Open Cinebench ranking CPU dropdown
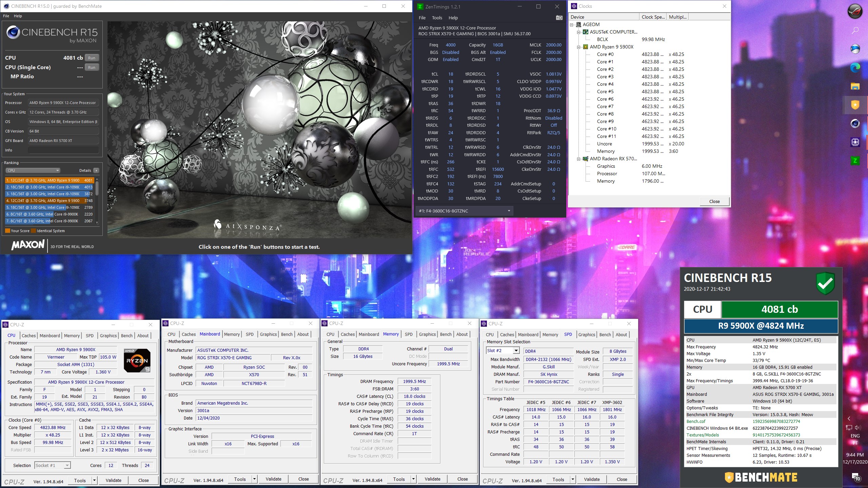Image resolution: width=868 pixels, height=488 pixels. [33, 170]
